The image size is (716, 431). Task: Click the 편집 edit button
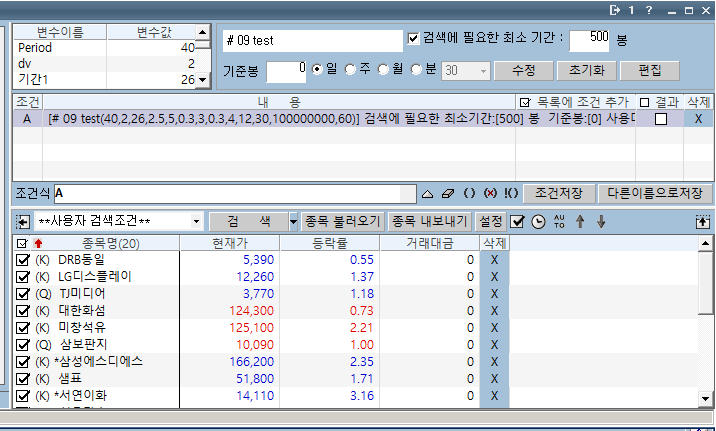(650, 70)
